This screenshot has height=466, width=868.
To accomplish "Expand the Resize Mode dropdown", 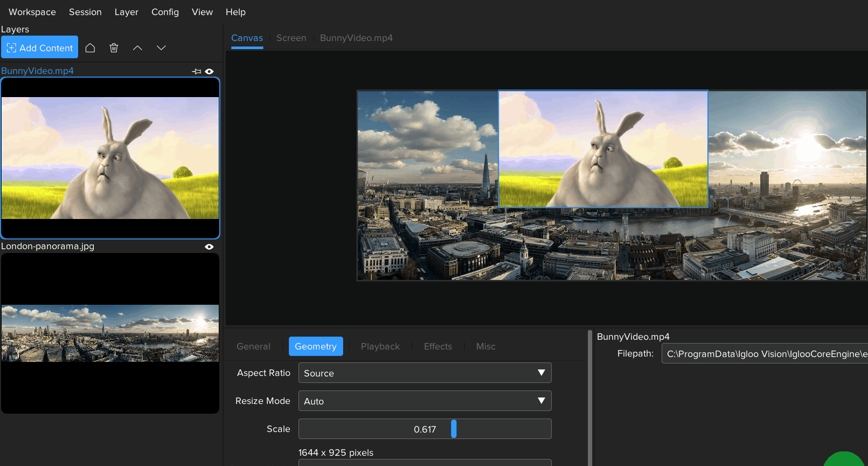I will (425, 401).
